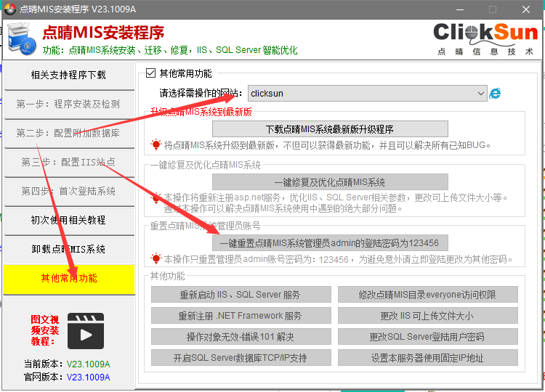Click the lightbulb icon beside the password reset note
Viewport: 545px width, 392px height.
[x=156, y=259]
